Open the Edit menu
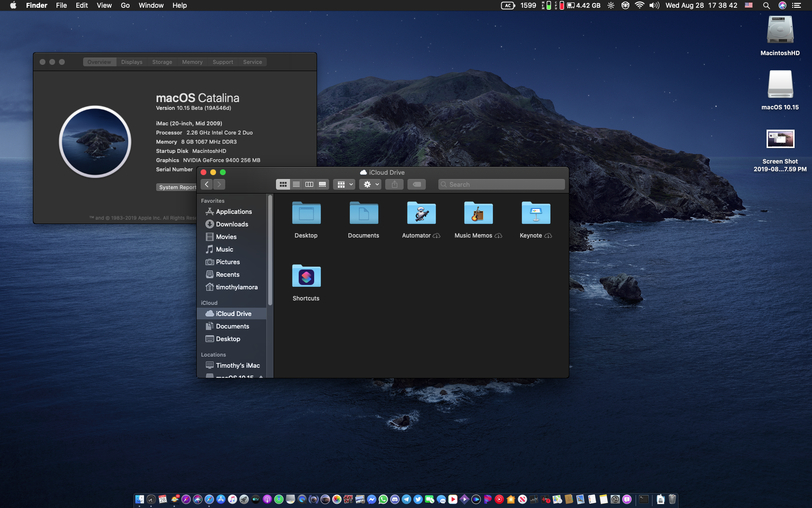This screenshot has width=812, height=508. [x=82, y=5]
